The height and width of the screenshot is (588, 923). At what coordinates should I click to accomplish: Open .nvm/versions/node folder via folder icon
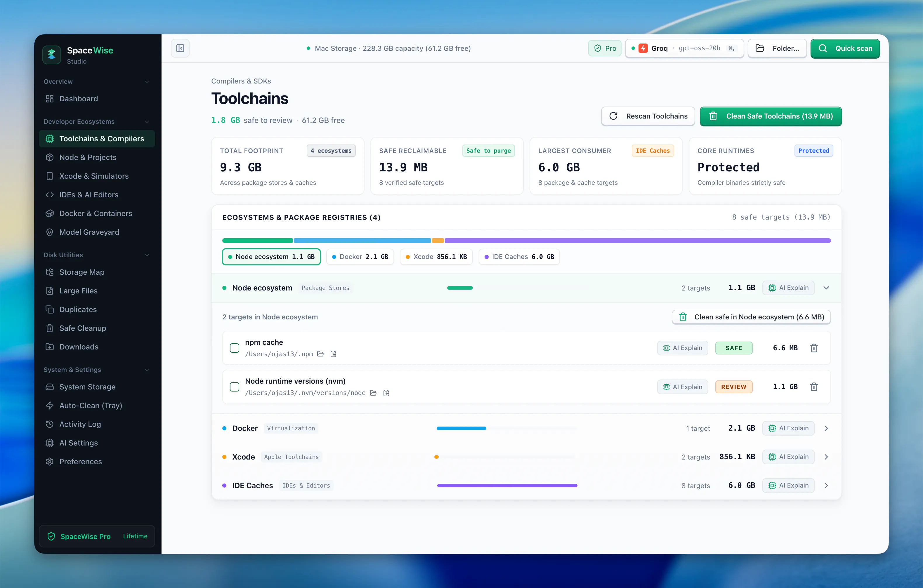(373, 393)
